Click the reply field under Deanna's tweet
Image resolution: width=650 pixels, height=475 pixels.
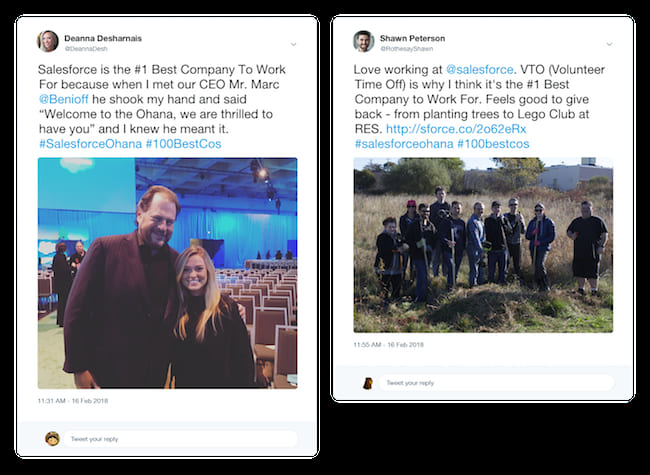click(x=180, y=439)
